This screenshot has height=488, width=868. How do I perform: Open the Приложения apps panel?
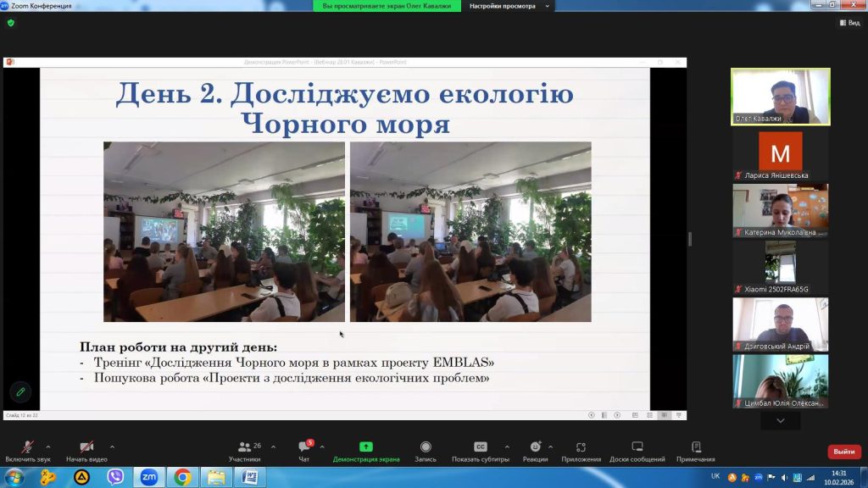tap(581, 451)
